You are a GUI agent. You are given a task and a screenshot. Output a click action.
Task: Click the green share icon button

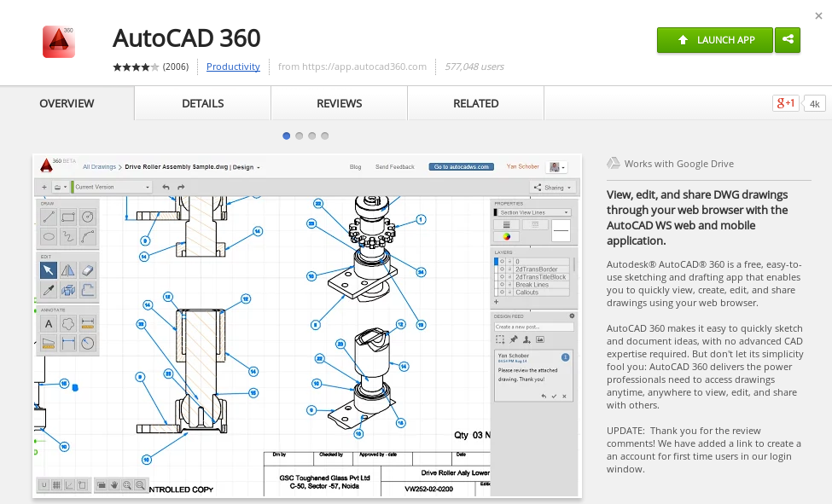click(x=788, y=40)
